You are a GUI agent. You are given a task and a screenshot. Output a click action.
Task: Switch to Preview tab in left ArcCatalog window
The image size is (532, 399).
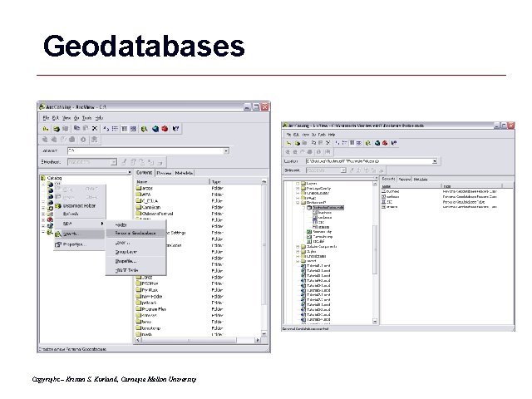(x=165, y=173)
